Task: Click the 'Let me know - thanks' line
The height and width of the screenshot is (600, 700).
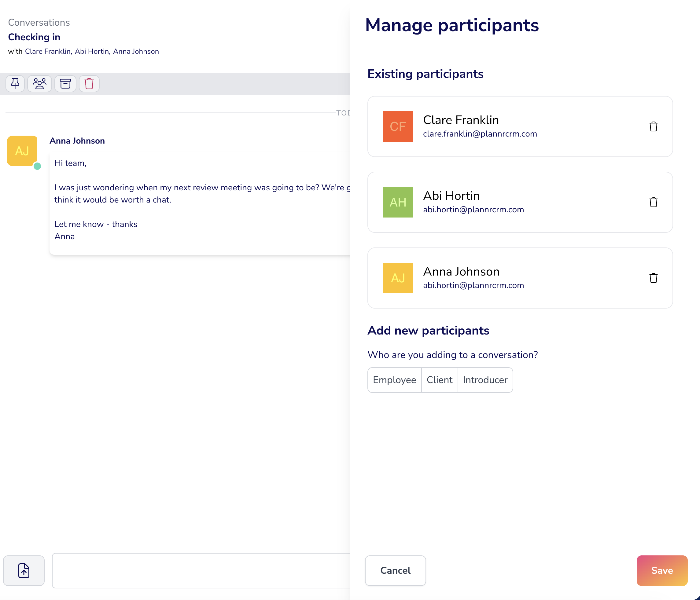Action: (x=96, y=224)
